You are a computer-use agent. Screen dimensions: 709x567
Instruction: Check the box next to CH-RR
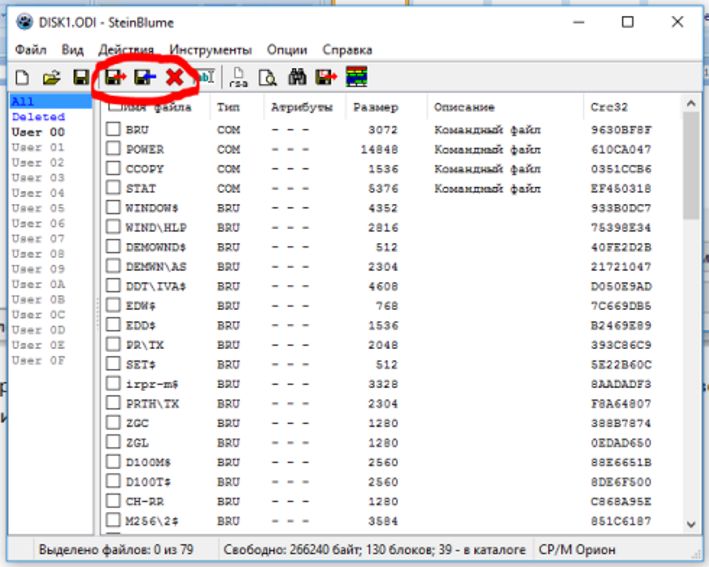[113, 501]
